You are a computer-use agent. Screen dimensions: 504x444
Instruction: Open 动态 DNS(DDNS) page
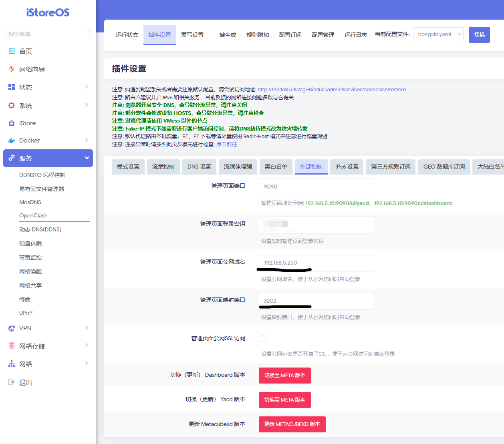(x=40, y=229)
